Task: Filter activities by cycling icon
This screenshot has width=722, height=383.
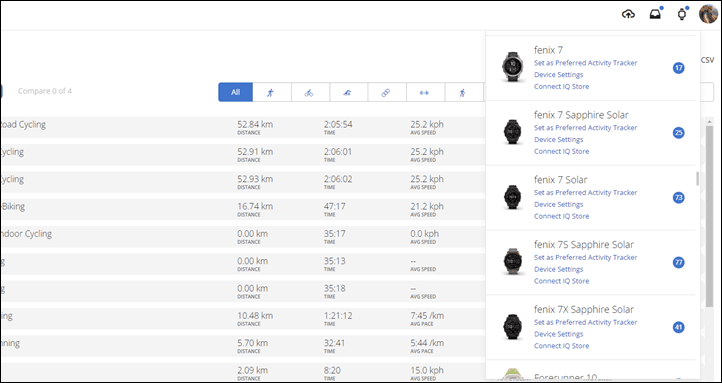Action: coord(310,92)
